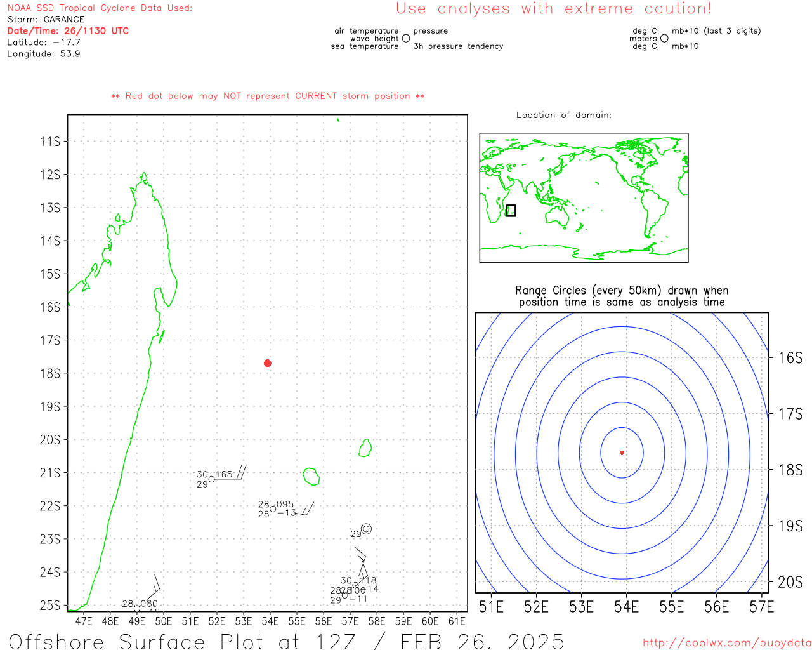Click the 57E label on range circles plot

click(762, 607)
